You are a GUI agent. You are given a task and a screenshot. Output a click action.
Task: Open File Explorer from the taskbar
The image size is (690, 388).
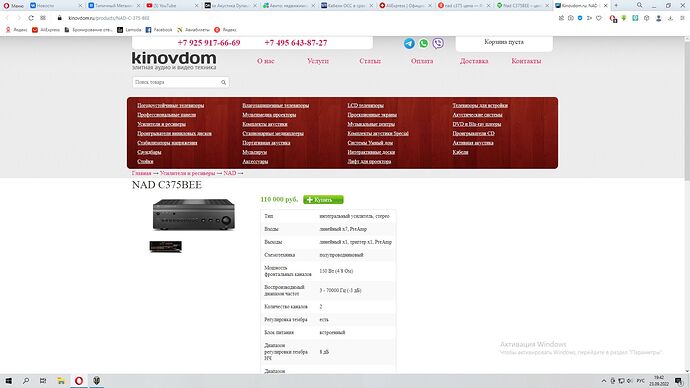pyautogui.click(x=61, y=381)
